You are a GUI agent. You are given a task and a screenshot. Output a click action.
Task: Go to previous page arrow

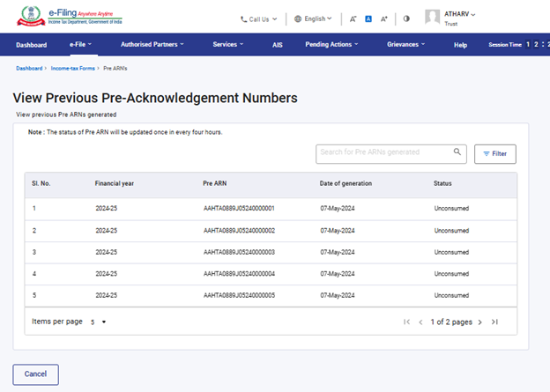coord(421,322)
